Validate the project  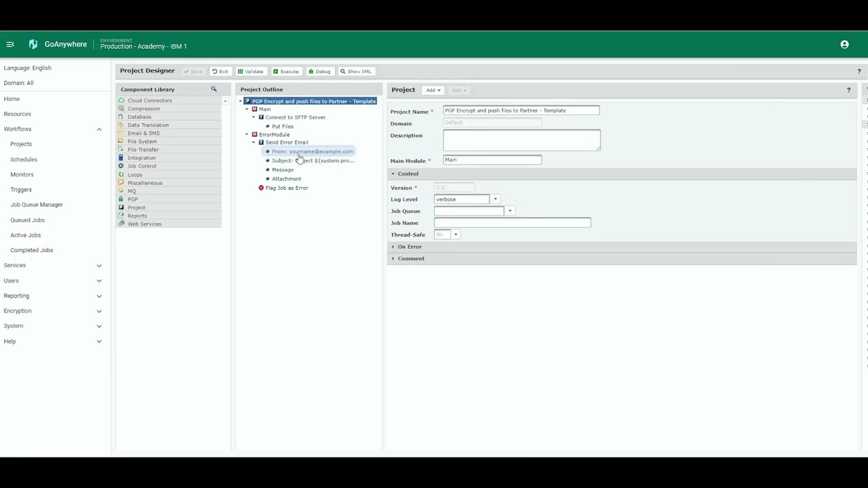pyautogui.click(x=250, y=71)
